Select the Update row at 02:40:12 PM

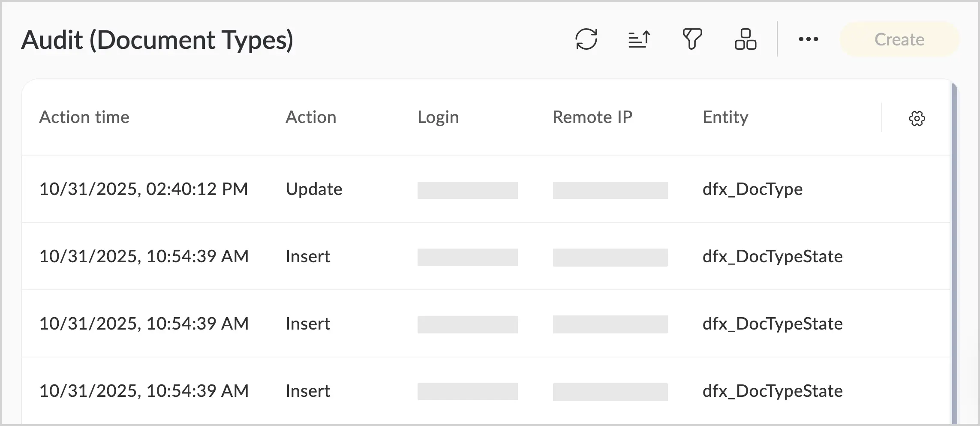(486, 189)
